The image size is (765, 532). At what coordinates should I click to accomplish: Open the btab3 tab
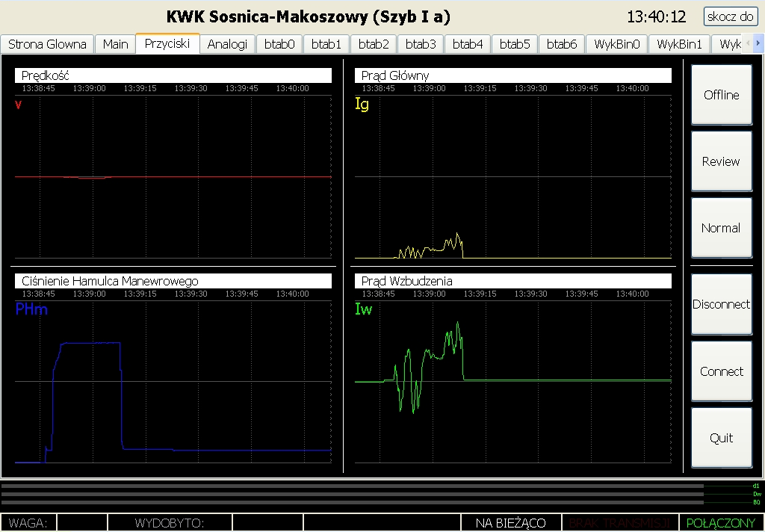pyautogui.click(x=421, y=44)
